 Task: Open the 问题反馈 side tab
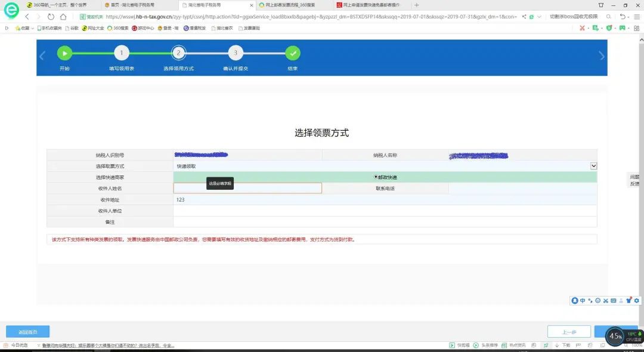634,180
